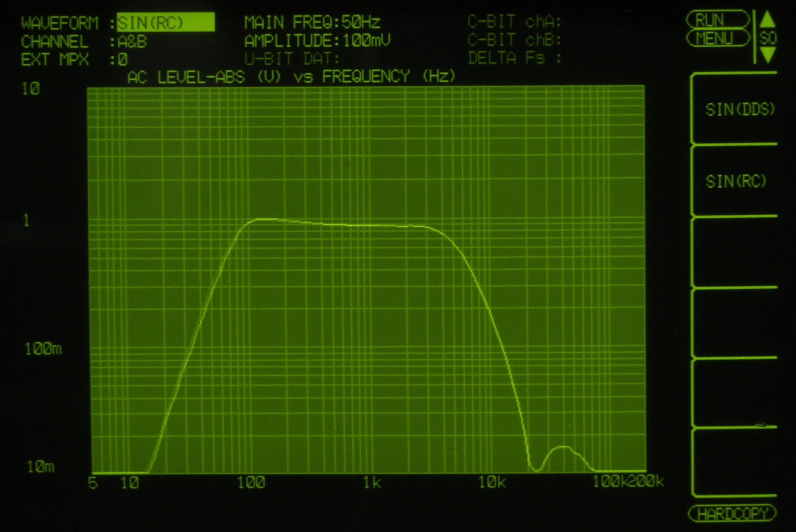Image resolution: width=796 pixels, height=532 pixels.
Task: Click the C-BIT chB field
Action: click(514, 40)
